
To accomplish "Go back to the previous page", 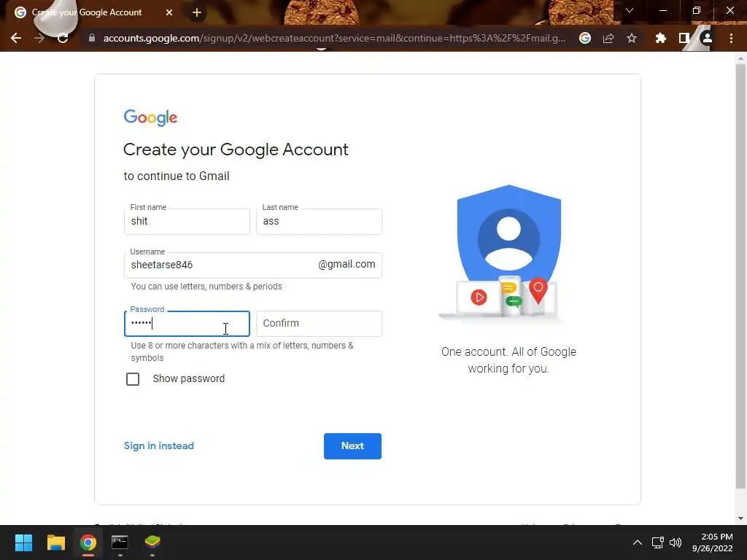I will [16, 38].
